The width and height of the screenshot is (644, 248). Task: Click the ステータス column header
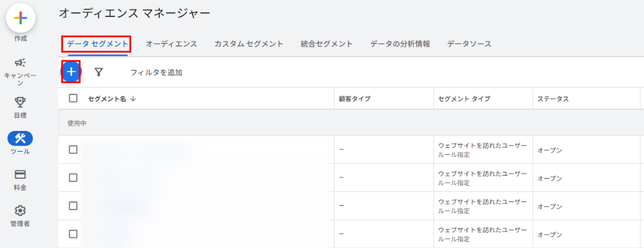[553, 99]
